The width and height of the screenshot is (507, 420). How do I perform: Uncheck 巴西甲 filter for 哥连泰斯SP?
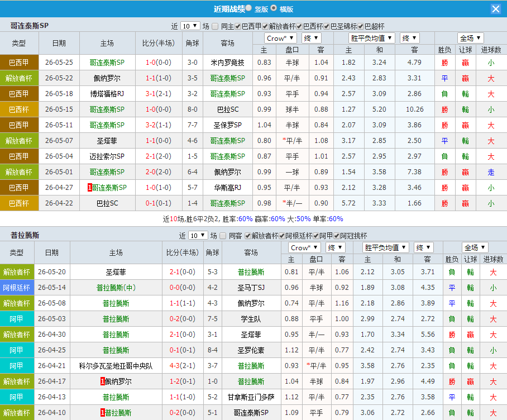tap(238, 26)
